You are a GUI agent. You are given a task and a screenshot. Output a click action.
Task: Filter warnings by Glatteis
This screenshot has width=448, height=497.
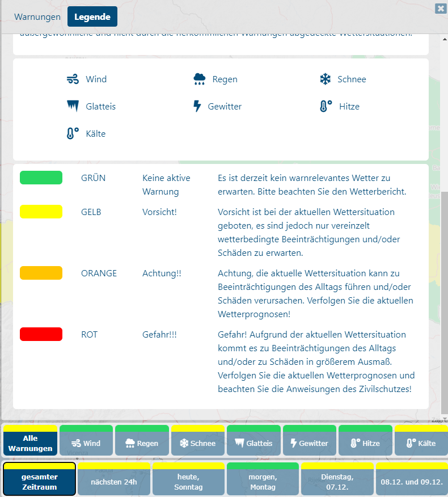254,440
